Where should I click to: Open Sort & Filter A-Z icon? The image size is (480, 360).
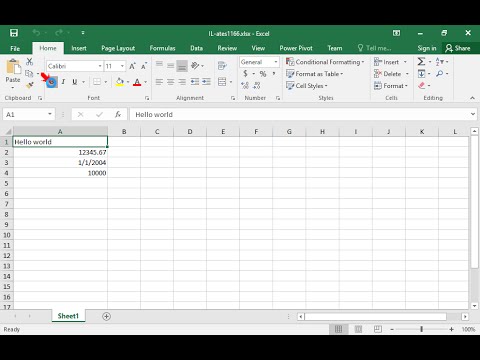(439, 62)
